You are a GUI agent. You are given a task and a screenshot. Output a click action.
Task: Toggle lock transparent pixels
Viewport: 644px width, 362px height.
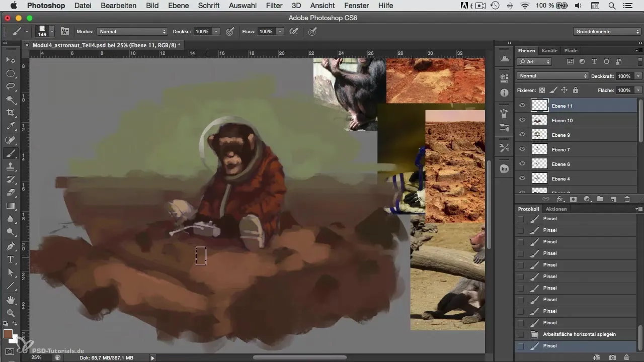coord(542,90)
